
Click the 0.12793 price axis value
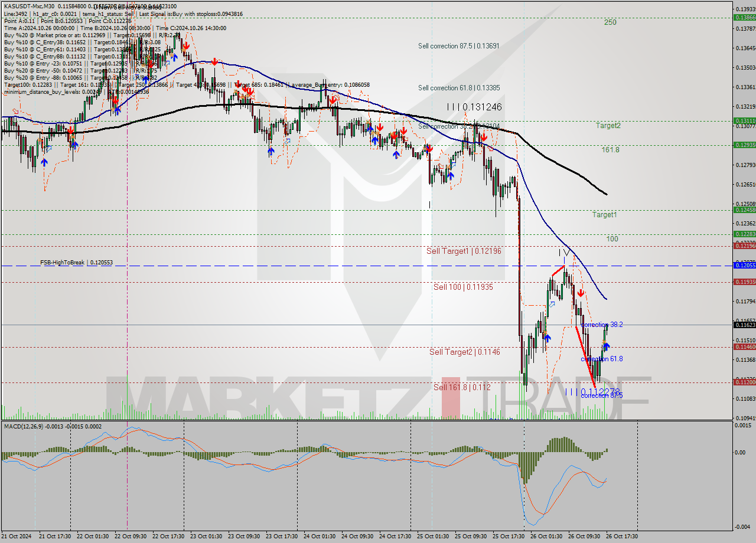pos(745,165)
